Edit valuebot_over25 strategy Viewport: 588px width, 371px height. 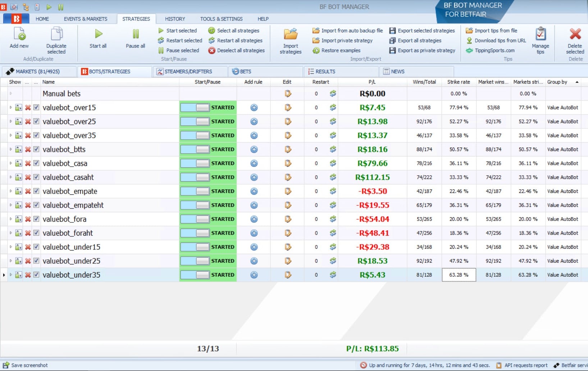click(288, 122)
